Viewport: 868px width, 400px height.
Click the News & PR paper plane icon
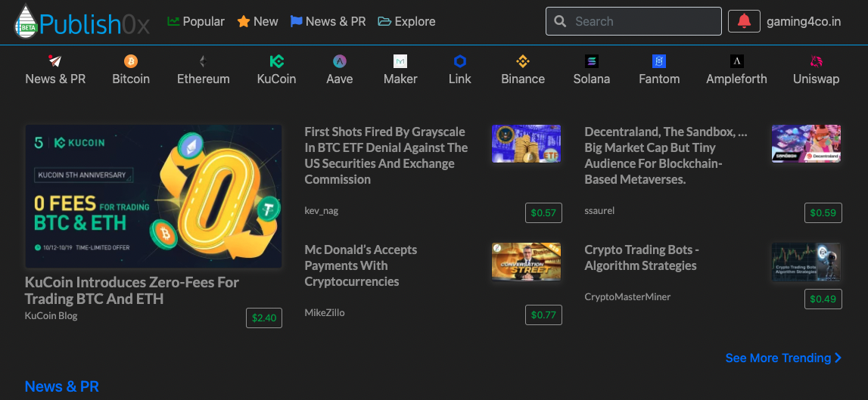(54, 60)
